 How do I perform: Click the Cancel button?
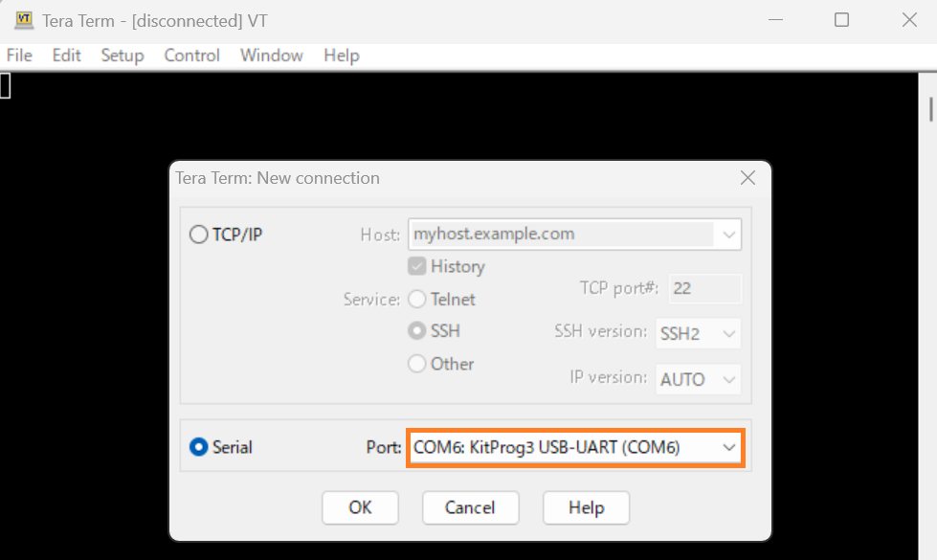(x=470, y=508)
